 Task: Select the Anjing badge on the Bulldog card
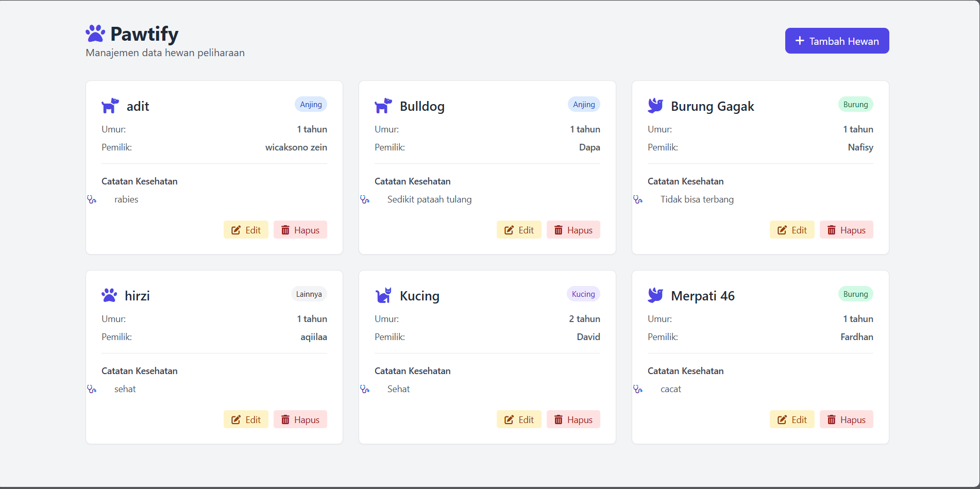584,104
